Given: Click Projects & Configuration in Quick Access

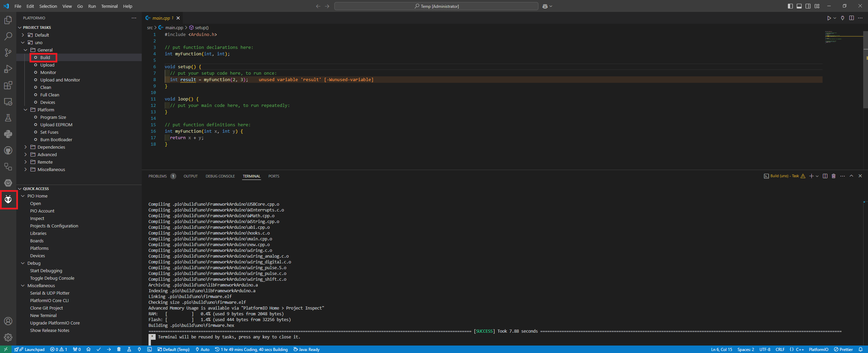Looking at the screenshot, I should click(54, 226).
